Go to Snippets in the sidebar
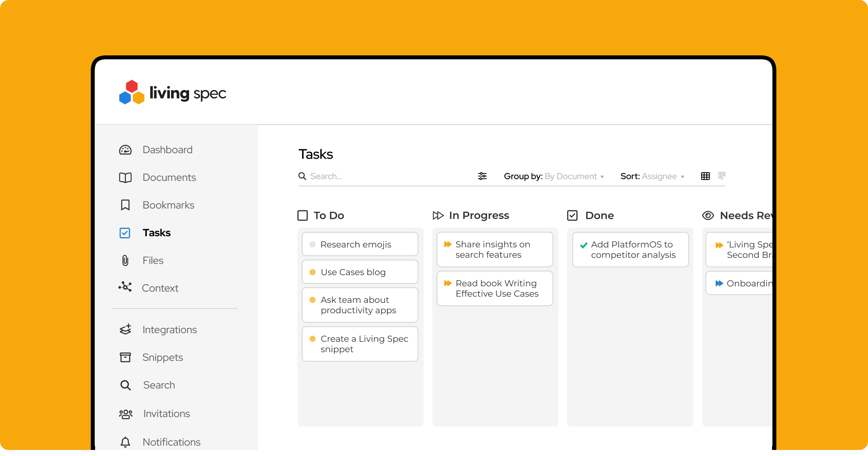 [x=163, y=357]
